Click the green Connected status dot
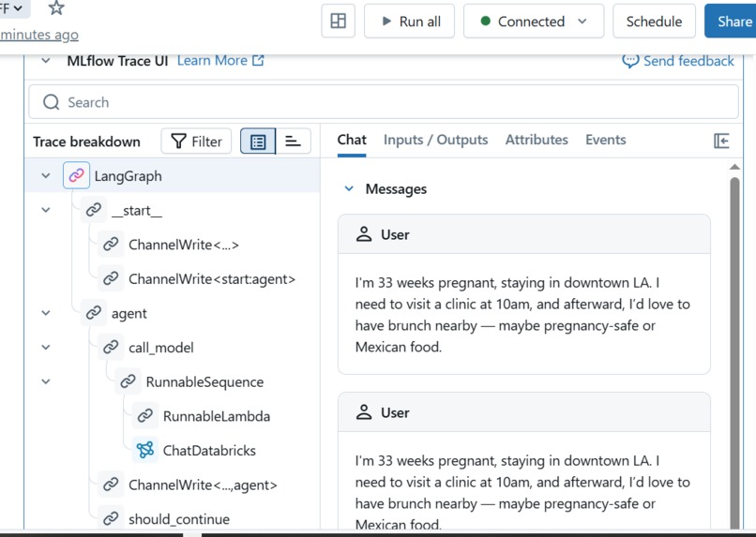 (x=486, y=21)
